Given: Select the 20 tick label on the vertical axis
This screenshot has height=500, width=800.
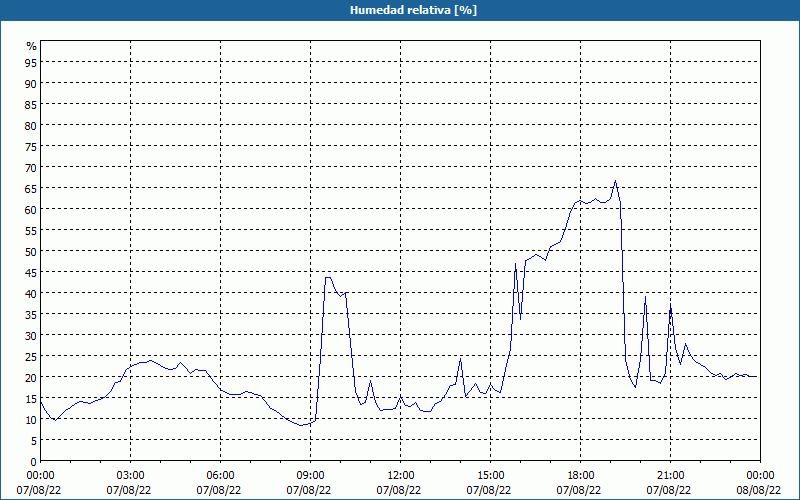Looking at the screenshot, I should click(x=31, y=378).
